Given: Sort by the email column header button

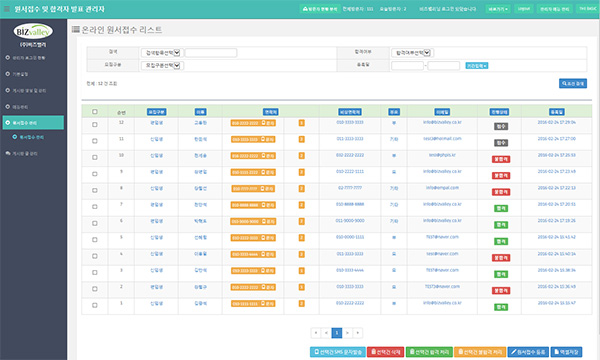Looking at the screenshot, I should (442, 112).
